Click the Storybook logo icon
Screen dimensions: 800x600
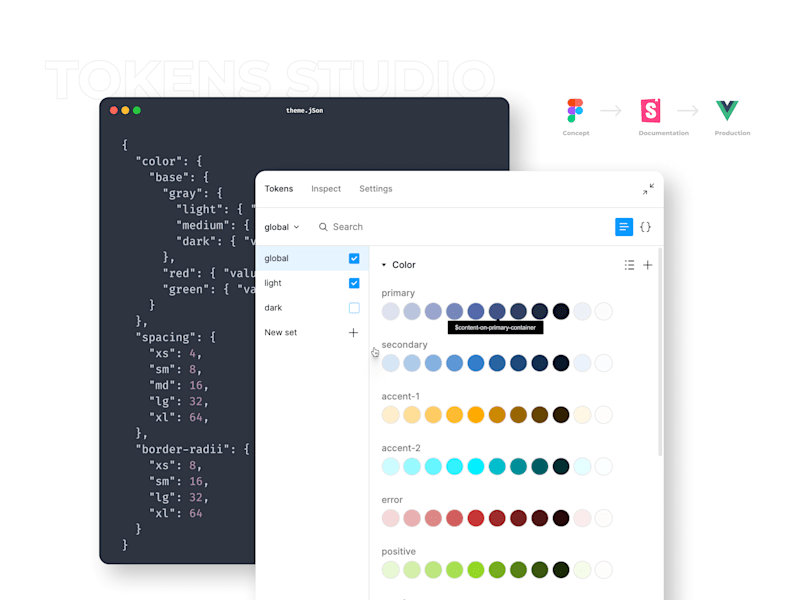point(651,110)
